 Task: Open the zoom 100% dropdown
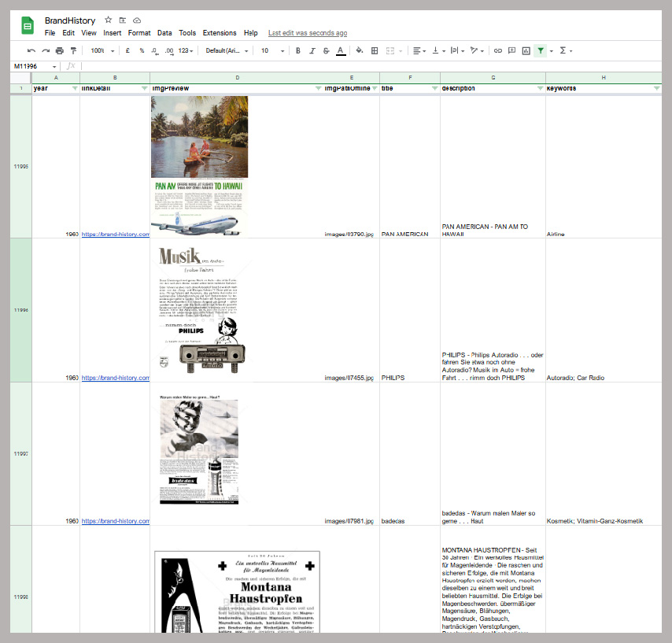pyautogui.click(x=102, y=50)
